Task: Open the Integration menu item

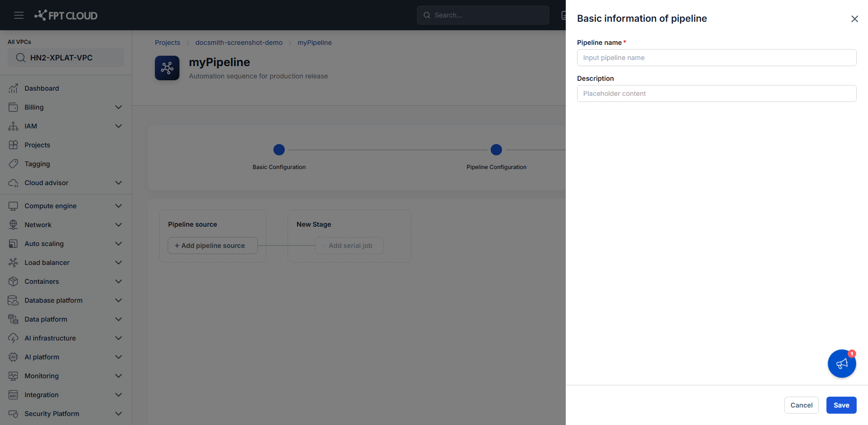Action: (x=66, y=395)
